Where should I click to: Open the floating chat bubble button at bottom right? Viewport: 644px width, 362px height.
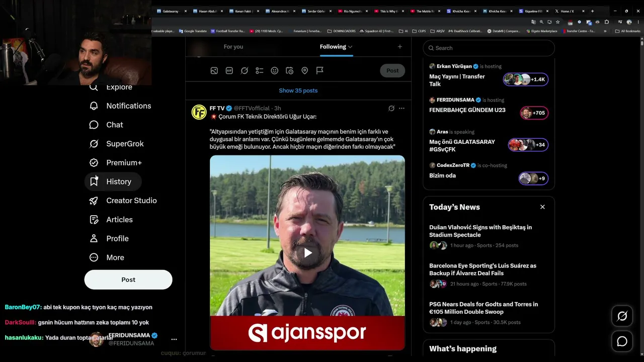pos(622,341)
